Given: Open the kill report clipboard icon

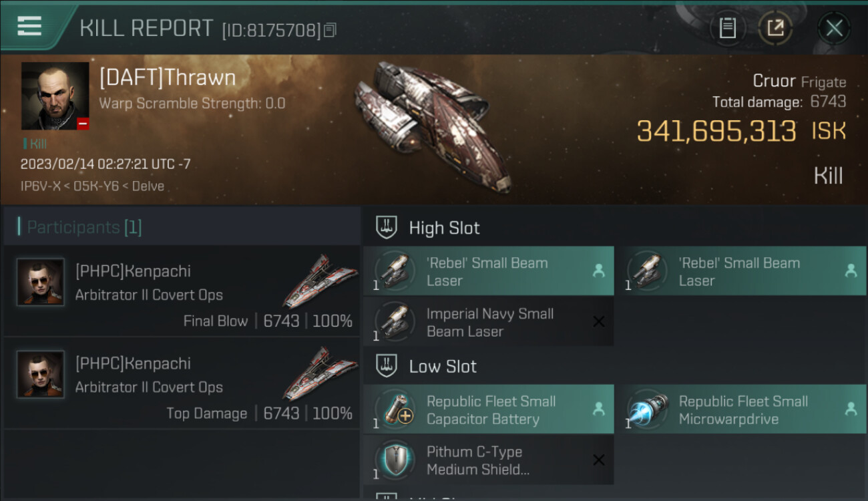Looking at the screenshot, I should click(x=727, y=28).
